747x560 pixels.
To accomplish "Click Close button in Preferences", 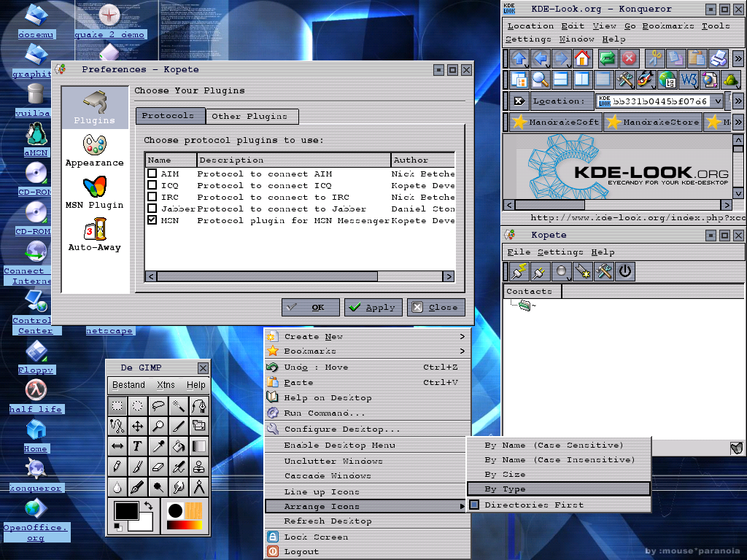I will coord(436,307).
